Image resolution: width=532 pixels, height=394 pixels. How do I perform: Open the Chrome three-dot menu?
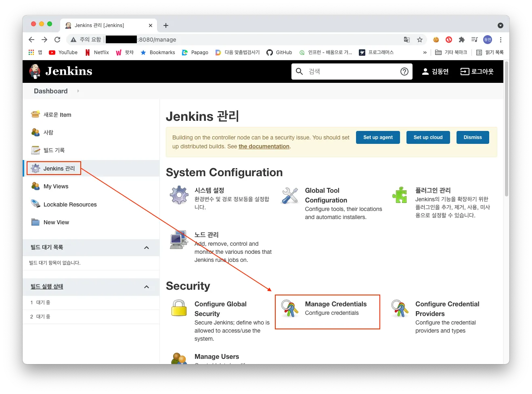coord(501,40)
